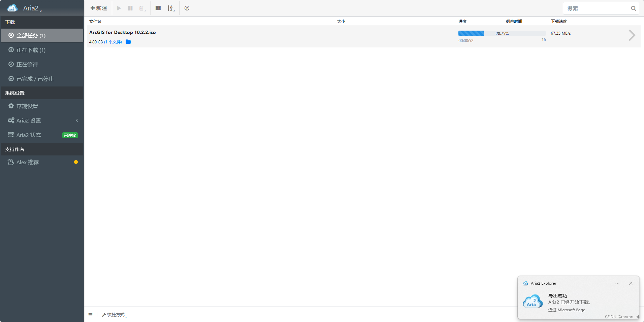Open the Aria2 title dropdown
The width and height of the screenshot is (644, 322).
[32, 8]
